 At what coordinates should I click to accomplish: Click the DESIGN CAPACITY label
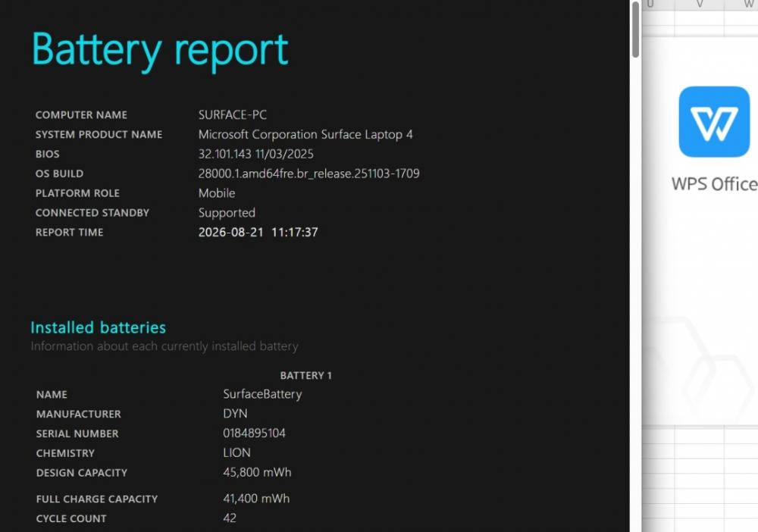point(82,473)
